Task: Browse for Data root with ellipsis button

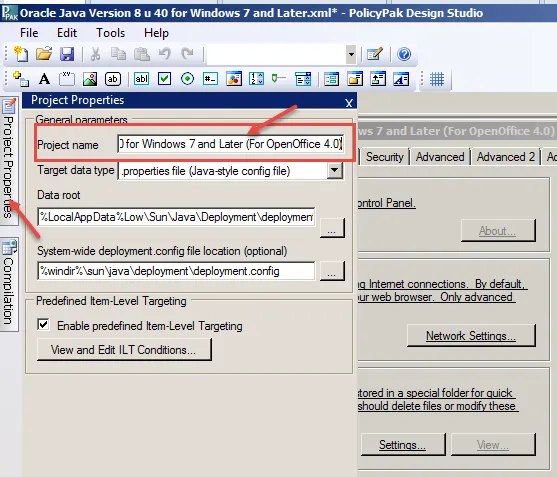Action: coord(332,228)
